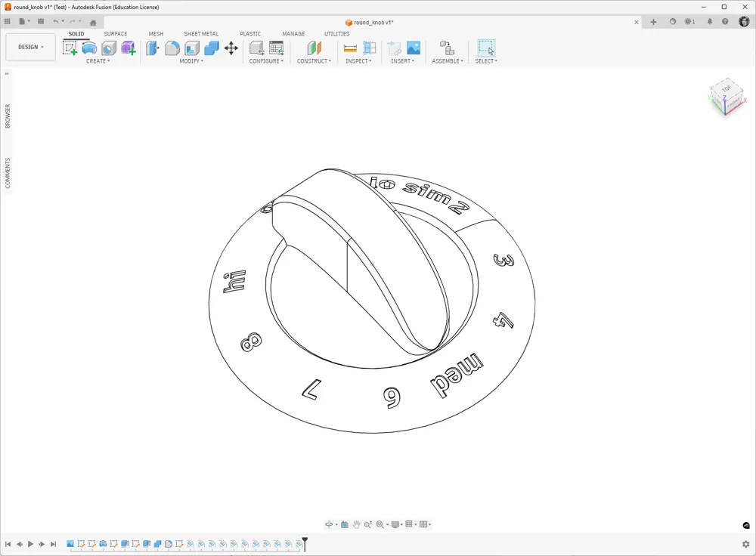This screenshot has height=556, width=756.
Task: Select the Combine tool
Action: [x=212, y=48]
